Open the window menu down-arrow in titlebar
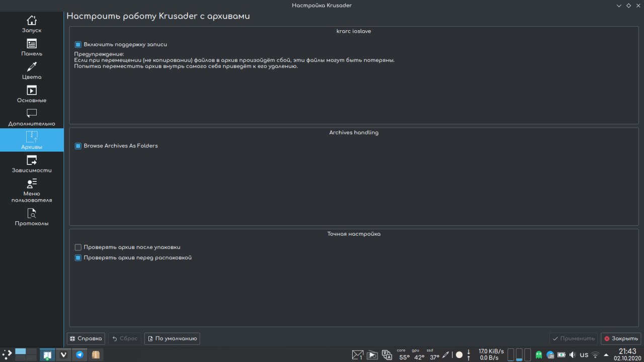644x362 pixels. pyautogui.click(x=619, y=6)
